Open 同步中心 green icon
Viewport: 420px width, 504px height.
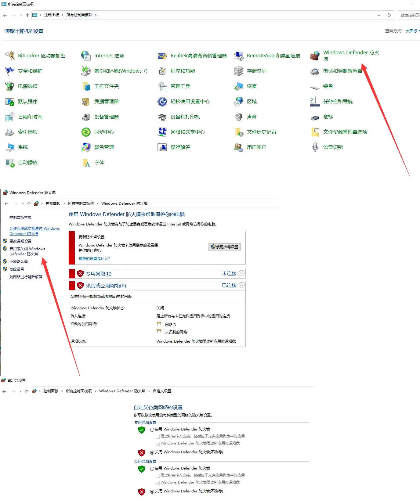tap(86, 132)
